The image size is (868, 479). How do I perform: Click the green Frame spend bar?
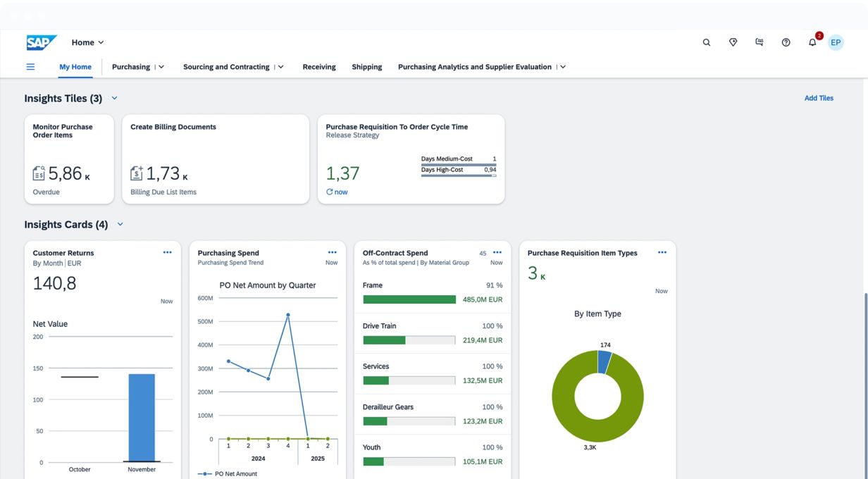coord(409,299)
